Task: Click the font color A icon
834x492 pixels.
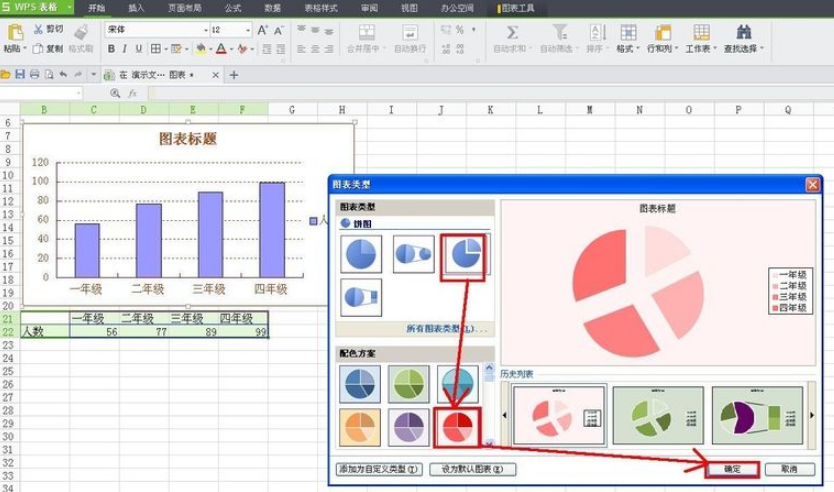Action: [x=221, y=49]
